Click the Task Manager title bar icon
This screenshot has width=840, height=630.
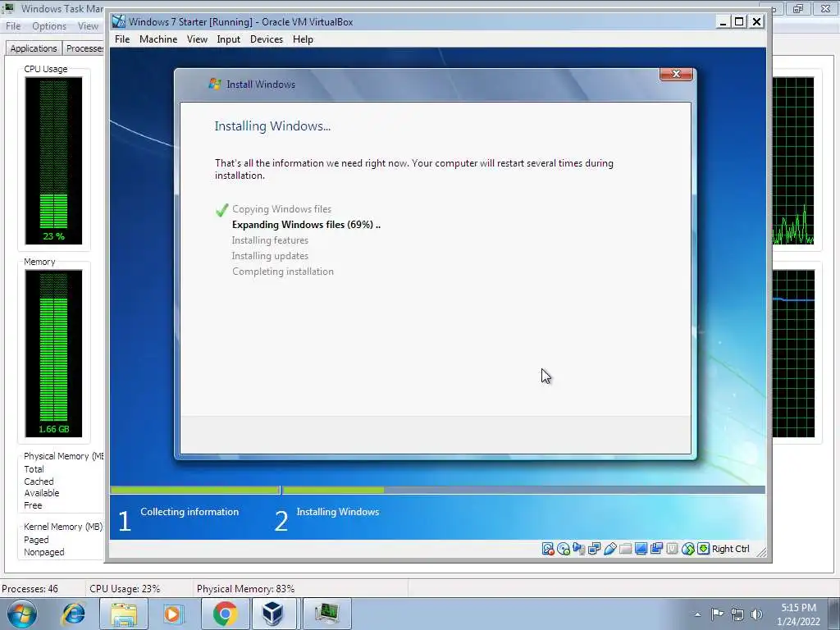click(7, 8)
